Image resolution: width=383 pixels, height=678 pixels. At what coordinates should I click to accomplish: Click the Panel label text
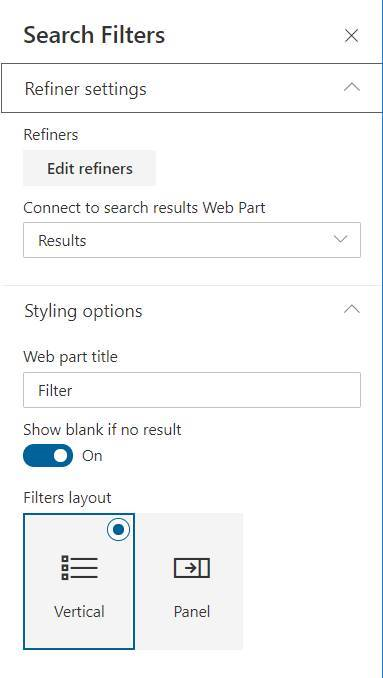(x=192, y=611)
